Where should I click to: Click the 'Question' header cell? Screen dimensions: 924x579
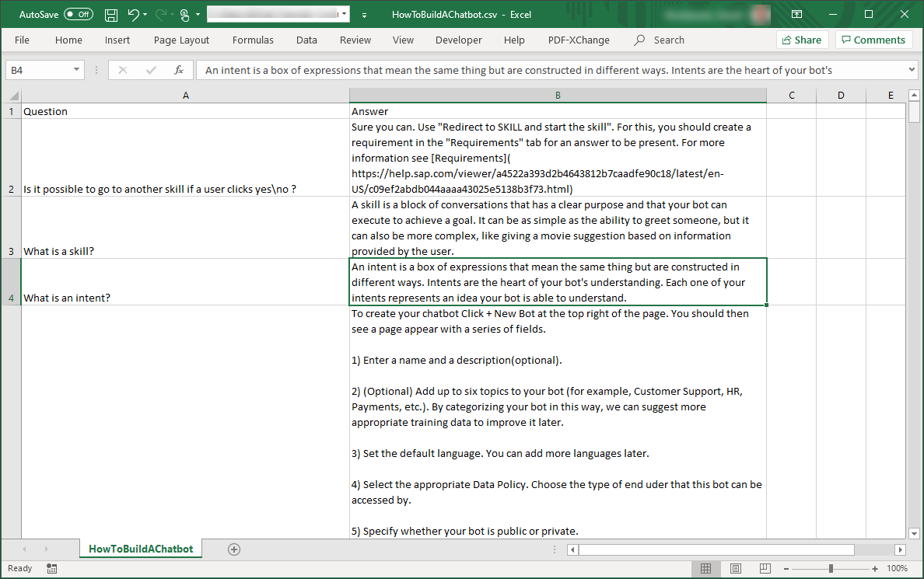click(x=185, y=111)
